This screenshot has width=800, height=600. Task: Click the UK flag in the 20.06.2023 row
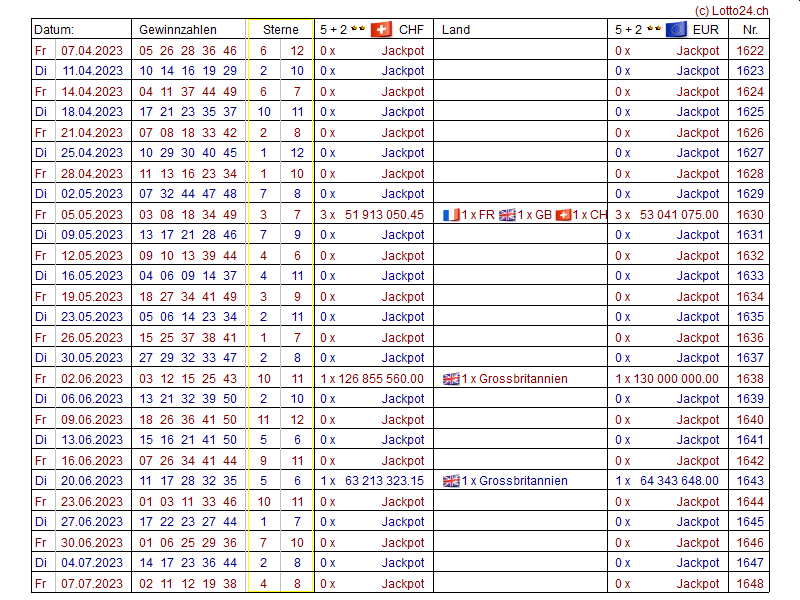[x=451, y=481]
